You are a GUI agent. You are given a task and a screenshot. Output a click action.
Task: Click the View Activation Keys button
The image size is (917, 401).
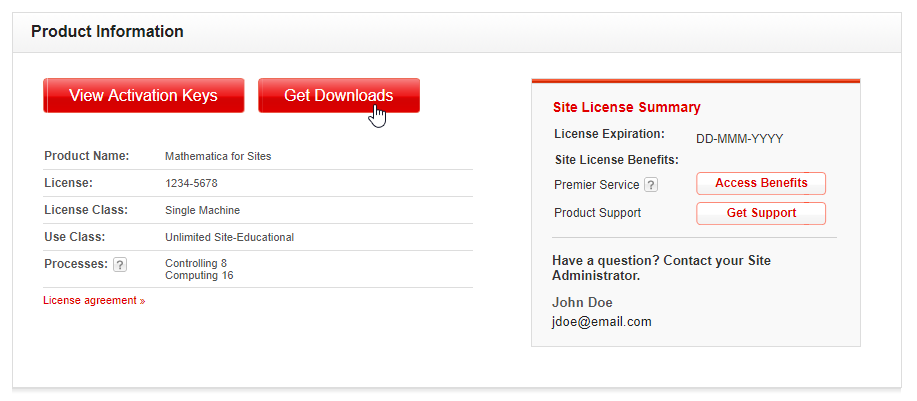tap(143, 96)
